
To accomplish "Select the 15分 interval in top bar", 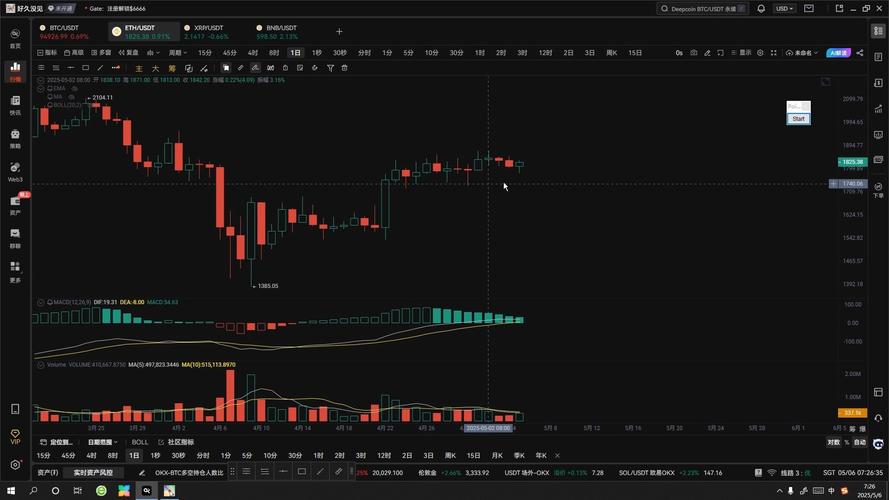I will 205,53.
